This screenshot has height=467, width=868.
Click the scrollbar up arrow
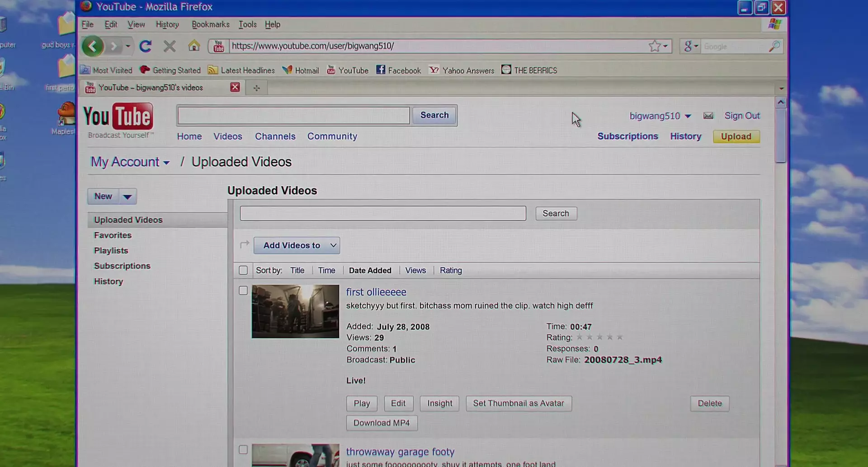tap(781, 103)
